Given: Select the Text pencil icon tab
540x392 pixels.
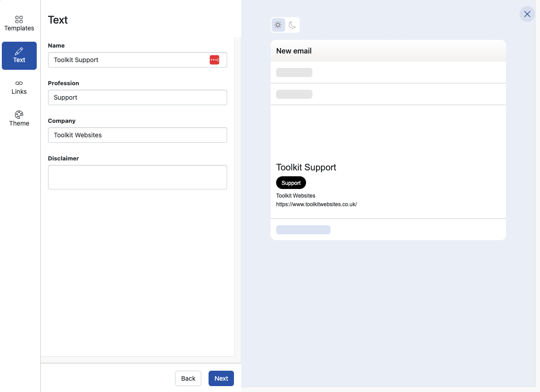Looking at the screenshot, I should coord(19,55).
